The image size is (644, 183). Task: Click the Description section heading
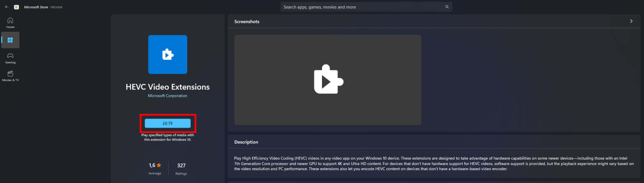coord(246,142)
